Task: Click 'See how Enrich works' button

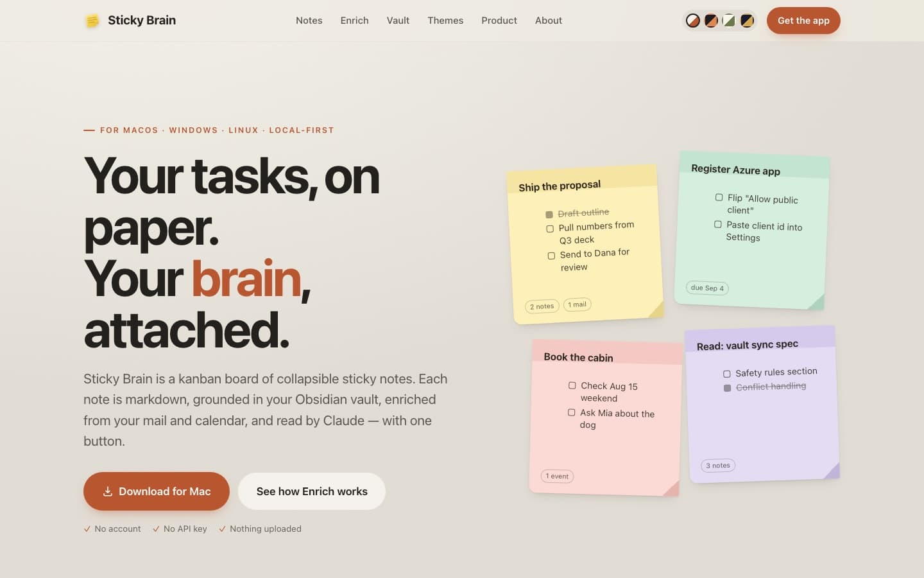Action: click(x=312, y=491)
